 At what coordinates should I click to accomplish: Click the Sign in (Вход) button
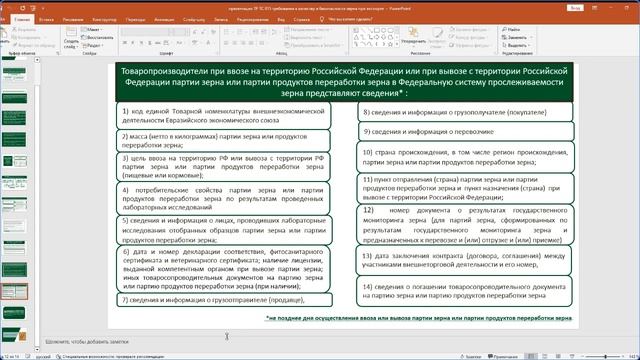[575, 8]
